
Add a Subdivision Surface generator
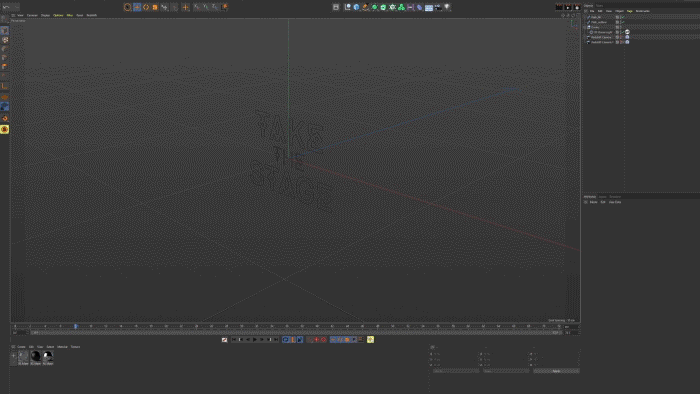tap(375, 7)
